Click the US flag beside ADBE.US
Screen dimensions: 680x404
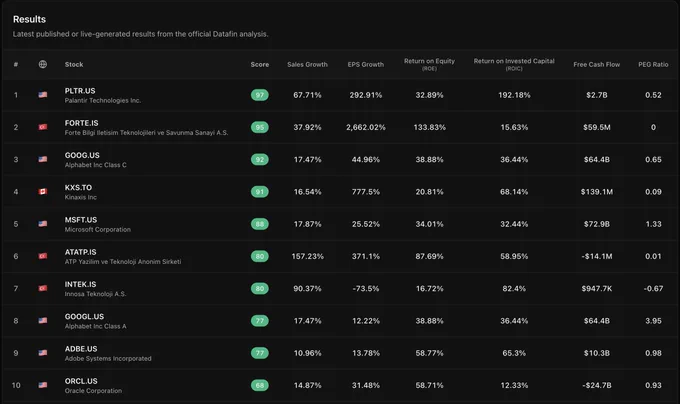[x=42, y=353]
